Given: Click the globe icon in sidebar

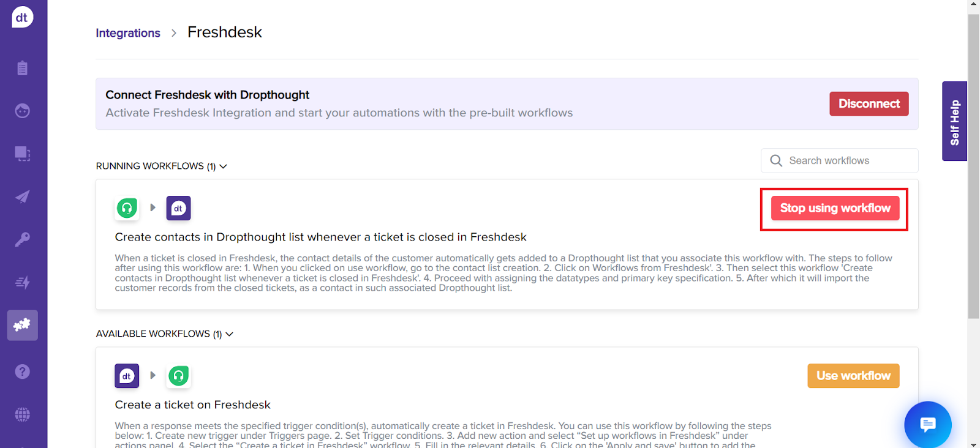Looking at the screenshot, I should [x=23, y=414].
